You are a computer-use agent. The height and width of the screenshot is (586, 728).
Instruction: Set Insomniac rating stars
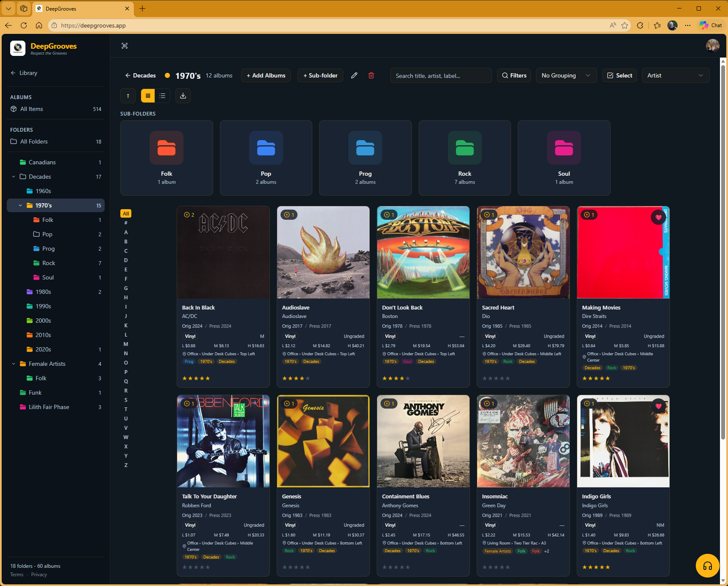click(x=496, y=567)
